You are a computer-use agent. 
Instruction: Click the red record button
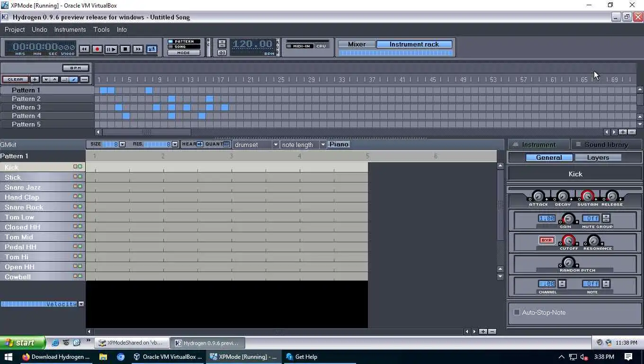point(97,49)
